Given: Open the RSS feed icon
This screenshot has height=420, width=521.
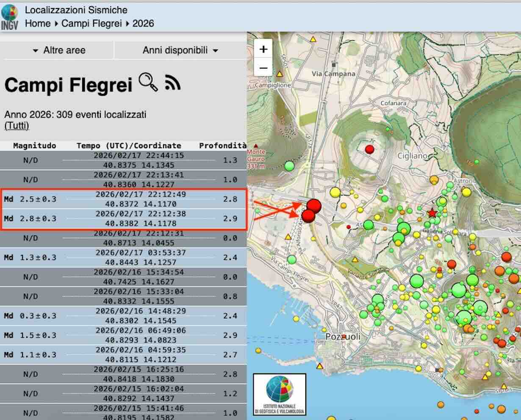Looking at the screenshot, I should (172, 83).
